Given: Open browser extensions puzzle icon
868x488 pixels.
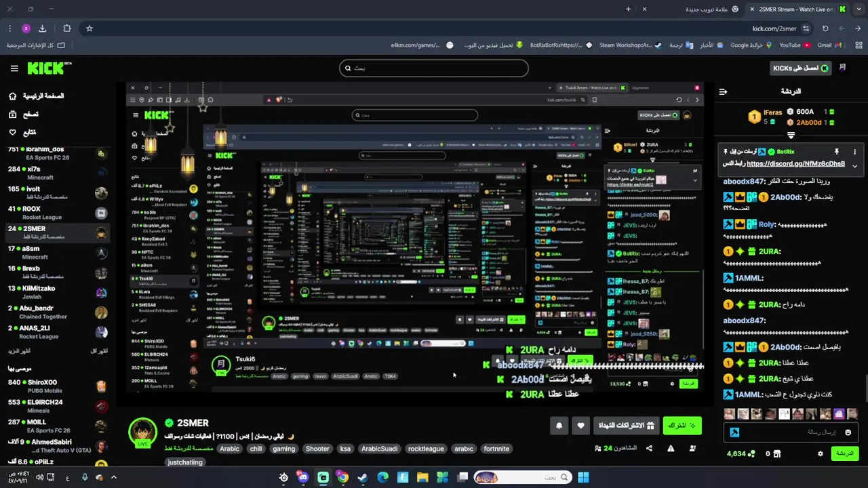Looking at the screenshot, I should click(x=66, y=28).
